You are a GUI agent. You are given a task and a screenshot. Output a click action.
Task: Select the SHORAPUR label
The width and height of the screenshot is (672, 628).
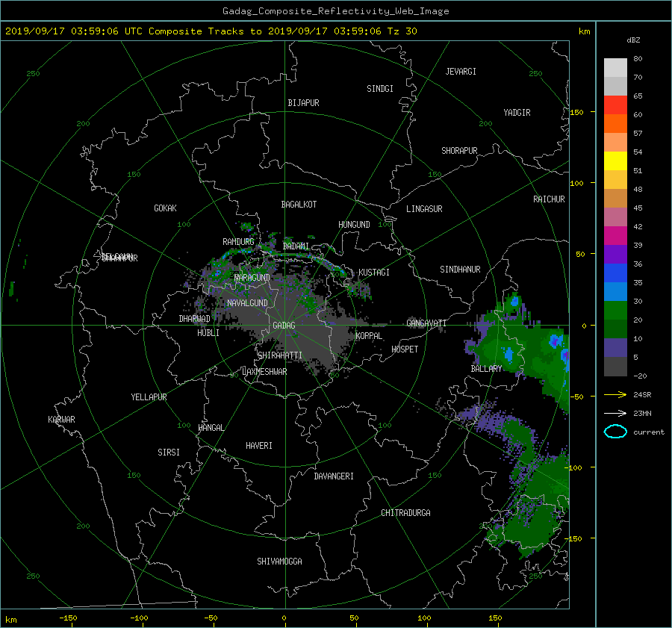[459, 151]
